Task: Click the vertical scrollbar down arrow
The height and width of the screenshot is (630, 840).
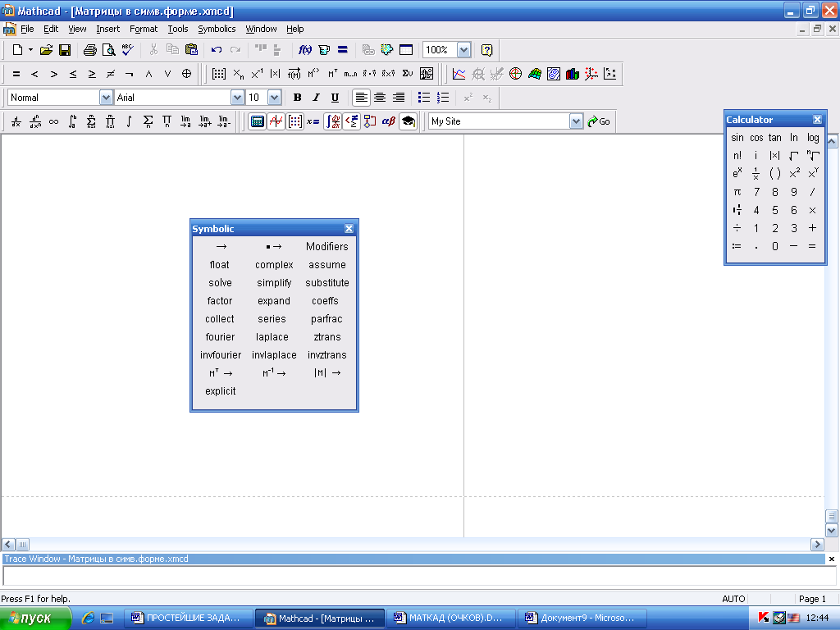Action: point(832,531)
